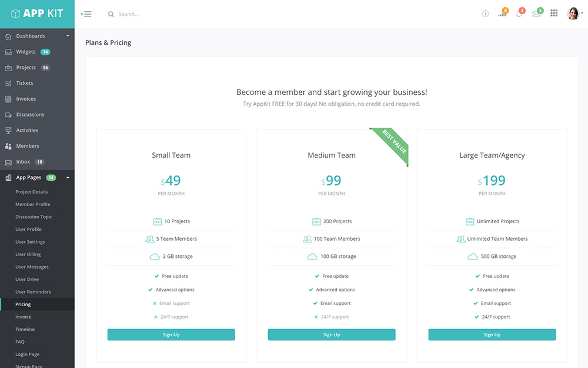Open user menu arrow beside avatar
The width and height of the screenshot is (588, 368).
click(582, 13)
